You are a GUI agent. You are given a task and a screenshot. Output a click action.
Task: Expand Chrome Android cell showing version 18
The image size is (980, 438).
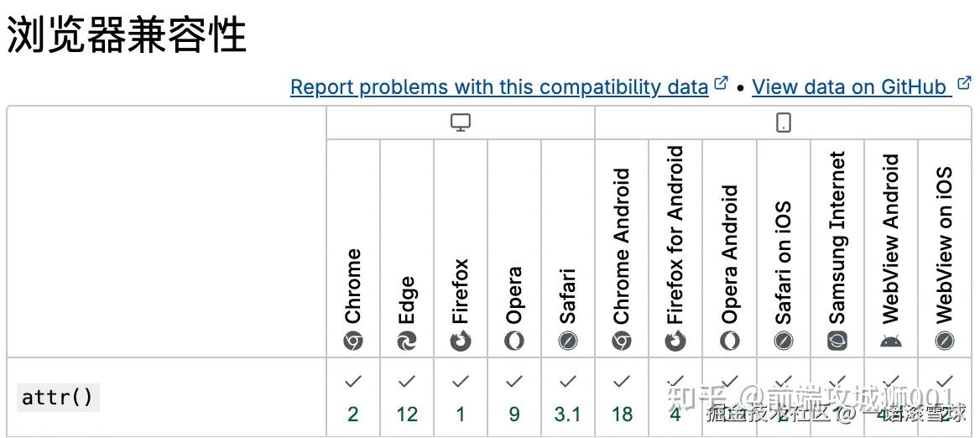click(622, 398)
